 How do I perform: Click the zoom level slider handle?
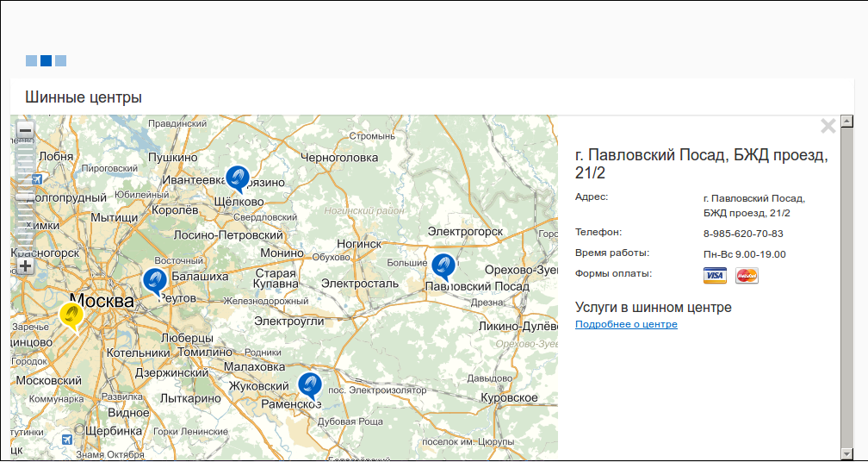click(26, 197)
